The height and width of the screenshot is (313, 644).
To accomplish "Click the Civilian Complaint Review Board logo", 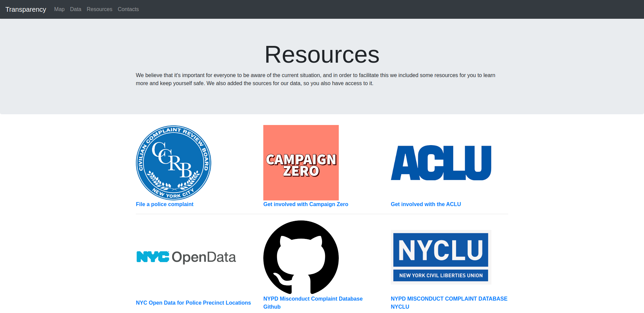I will 173,163.
